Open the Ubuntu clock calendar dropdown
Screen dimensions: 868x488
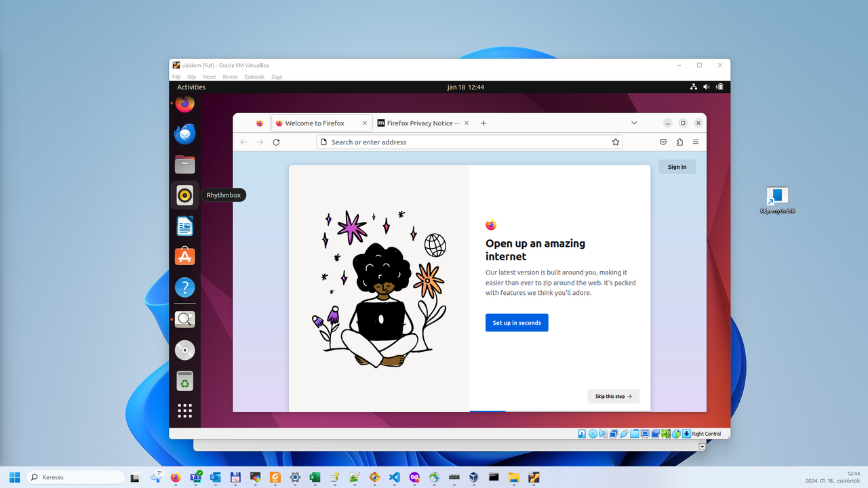click(x=466, y=87)
